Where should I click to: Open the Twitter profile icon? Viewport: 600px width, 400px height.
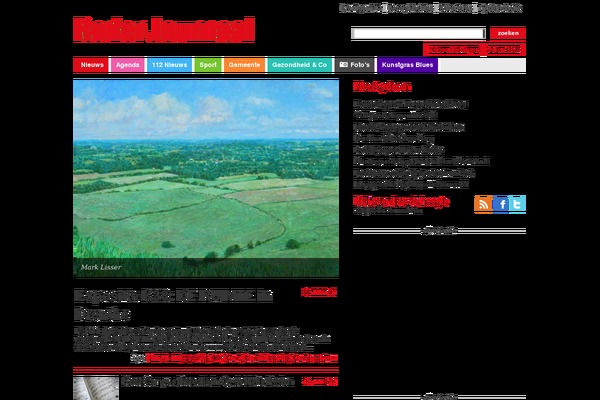click(517, 204)
